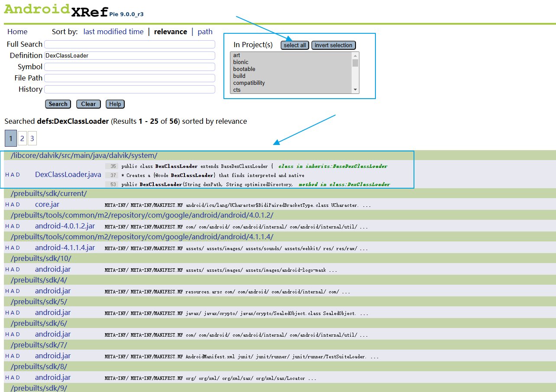Go to results page 3
The height and width of the screenshot is (392, 556).
click(x=32, y=138)
